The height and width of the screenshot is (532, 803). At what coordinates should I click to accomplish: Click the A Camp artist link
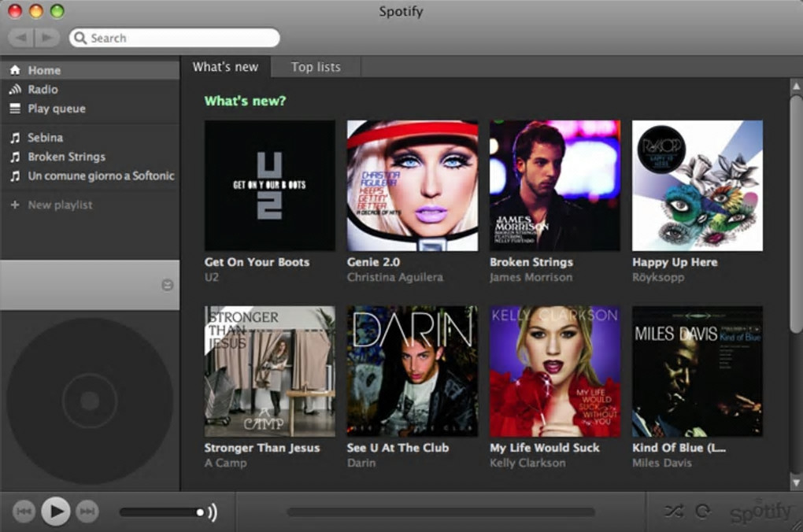pos(225,464)
